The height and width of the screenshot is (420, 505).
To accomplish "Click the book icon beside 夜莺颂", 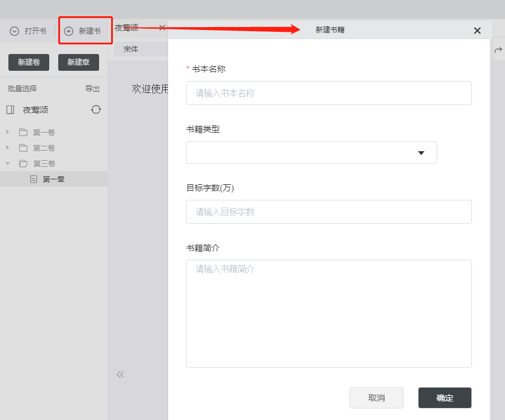I will [x=10, y=110].
